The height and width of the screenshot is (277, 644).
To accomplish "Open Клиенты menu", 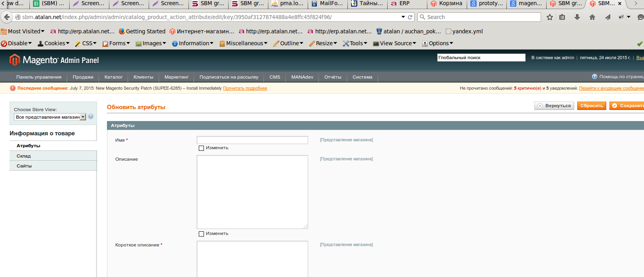I will [144, 77].
